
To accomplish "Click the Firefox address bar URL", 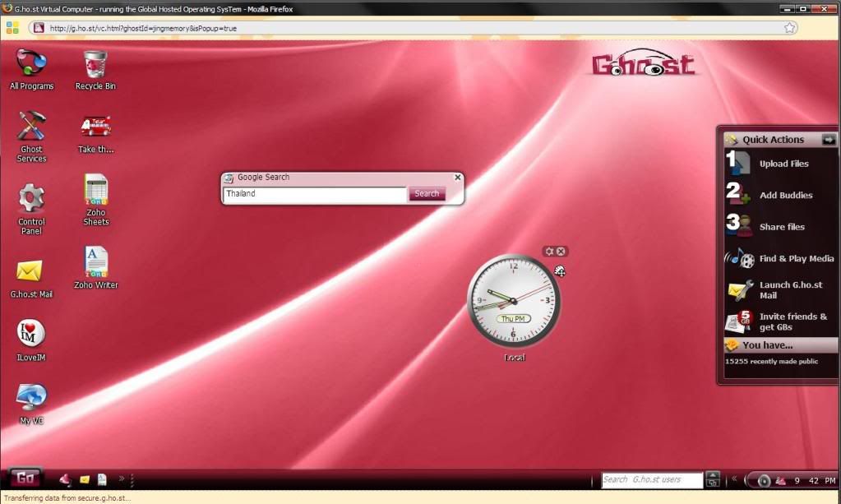I will click(x=143, y=29).
